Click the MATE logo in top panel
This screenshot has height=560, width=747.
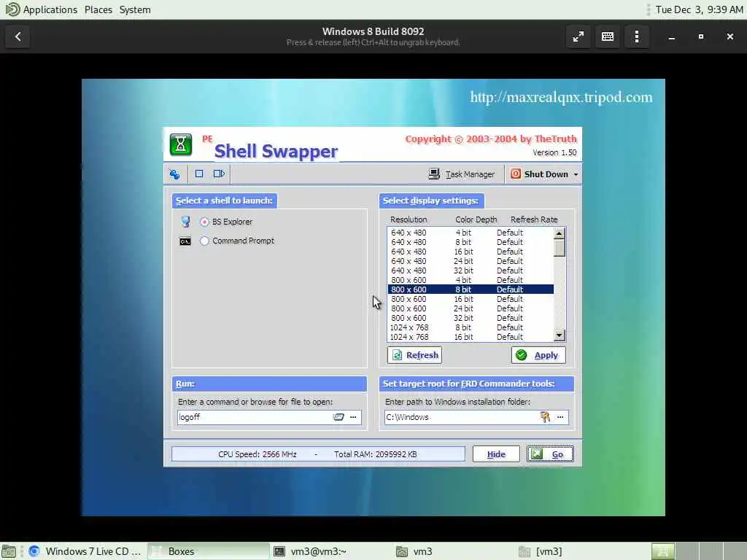click(x=12, y=9)
